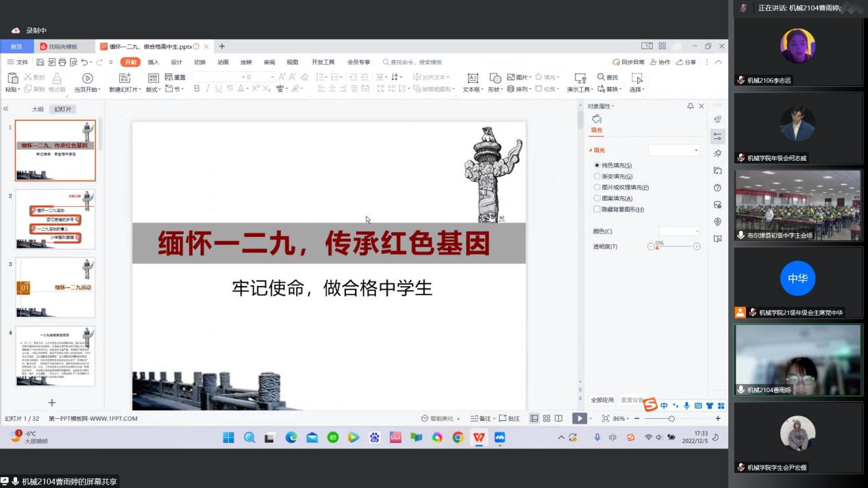Image resolution: width=868 pixels, height=488 pixels.
Task: Click the 新建幻灯片 new slide icon
Action: coord(124,78)
